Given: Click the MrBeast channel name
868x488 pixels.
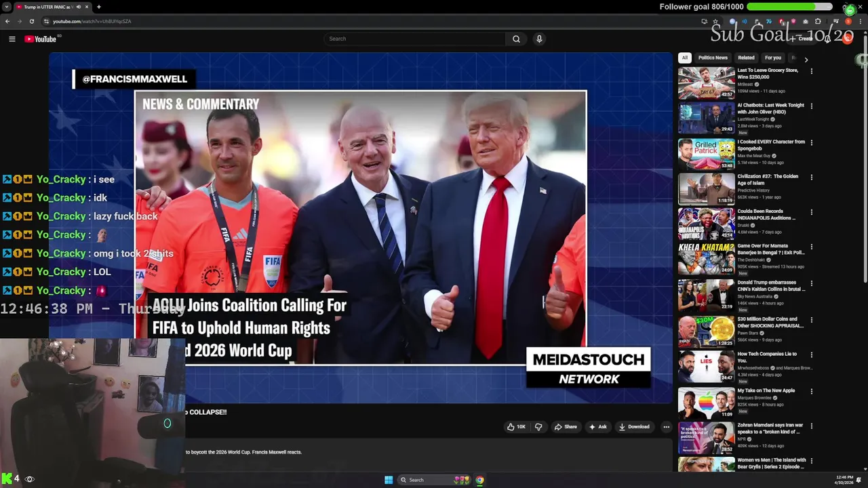Looking at the screenshot, I should (745, 84).
